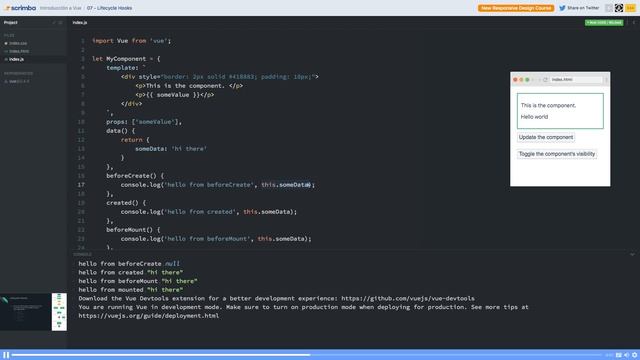Image resolution: width=640 pixels, height=360 pixels.
Task: Pause the screencast playback
Action: tap(6, 355)
